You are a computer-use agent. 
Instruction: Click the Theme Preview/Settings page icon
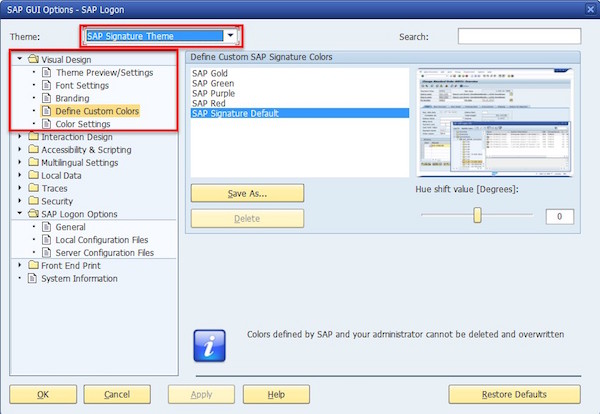click(x=46, y=72)
